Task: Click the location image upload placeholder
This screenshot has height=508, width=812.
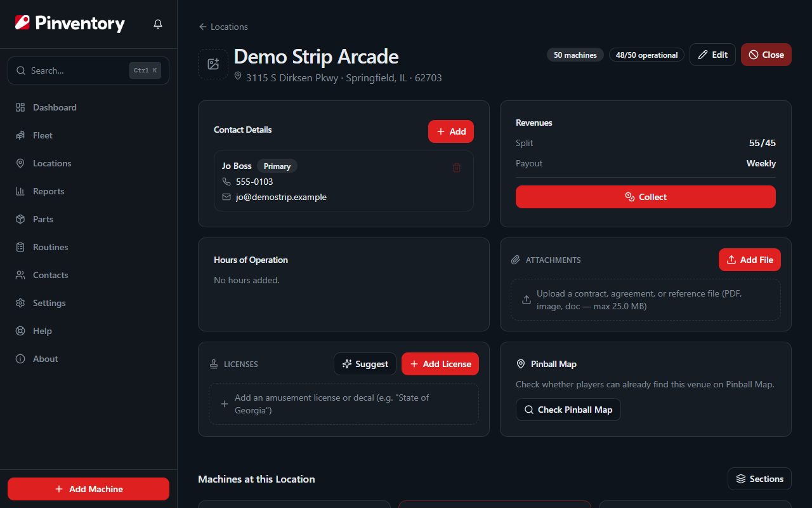Action: tap(213, 64)
